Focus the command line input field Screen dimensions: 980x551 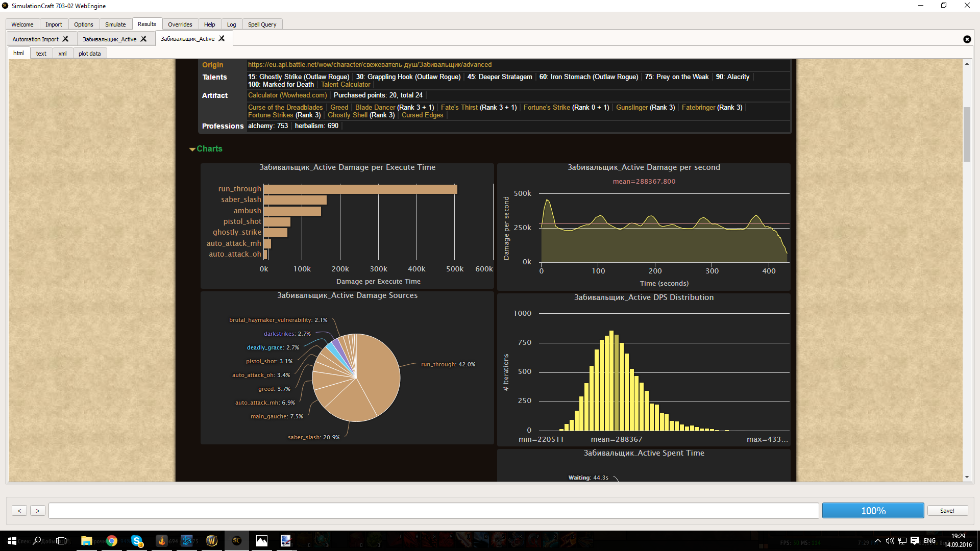tap(434, 511)
